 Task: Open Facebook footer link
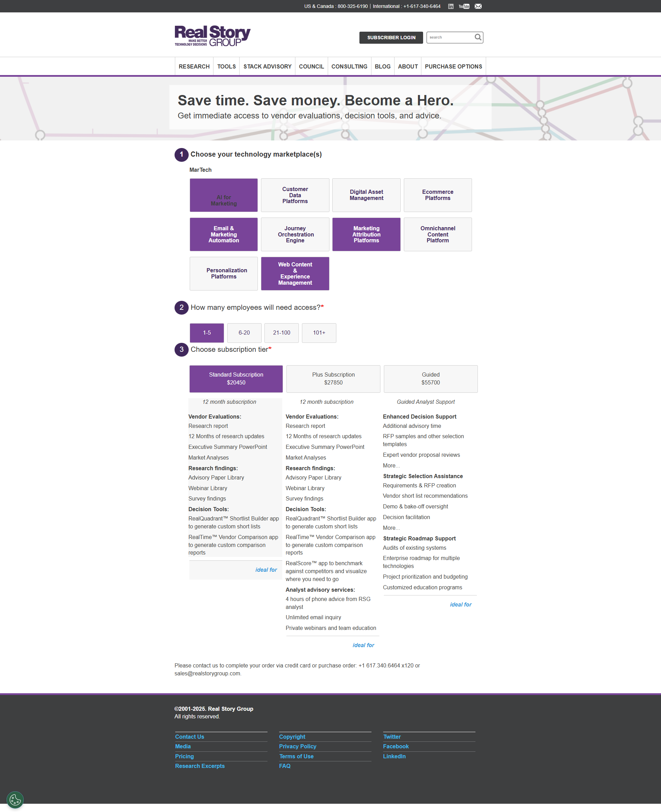[396, 747]
